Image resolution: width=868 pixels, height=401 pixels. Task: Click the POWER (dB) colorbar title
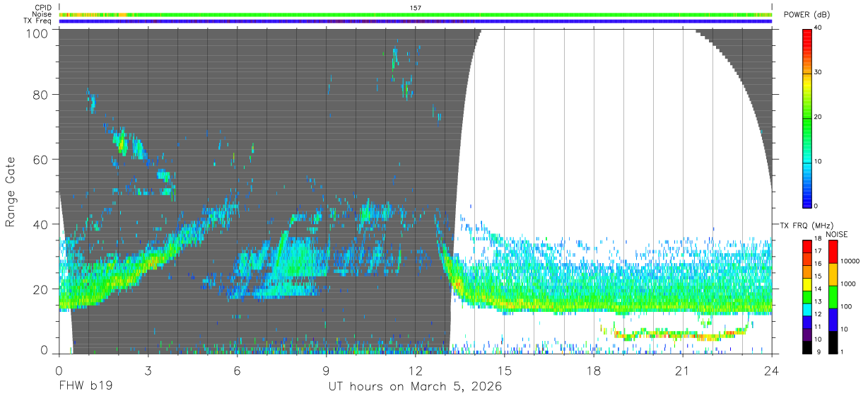(x=807, y=15)
